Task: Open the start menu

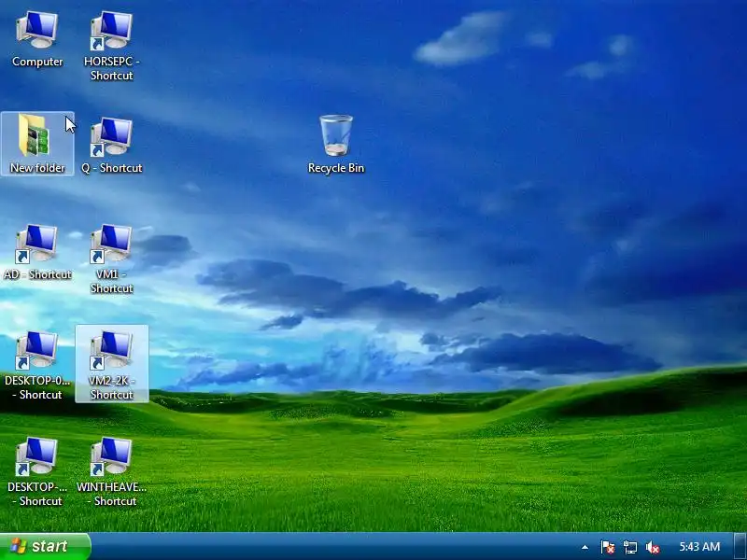Action: pos(45,546)
